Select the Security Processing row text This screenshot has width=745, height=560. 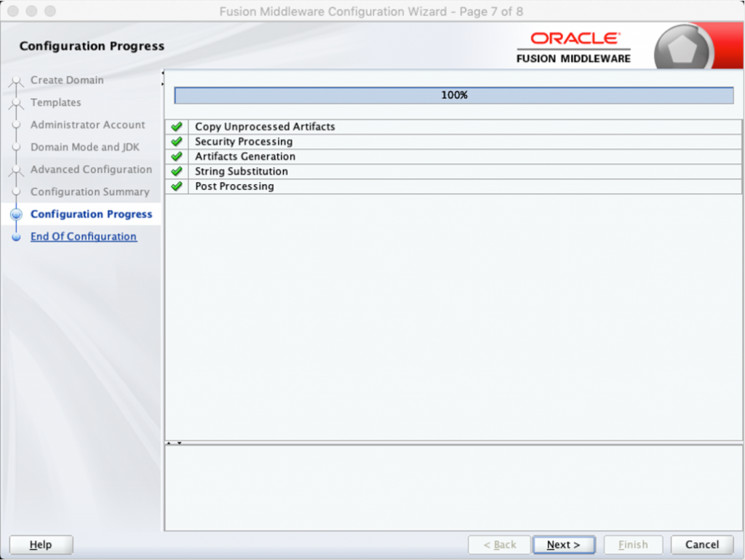244,142
